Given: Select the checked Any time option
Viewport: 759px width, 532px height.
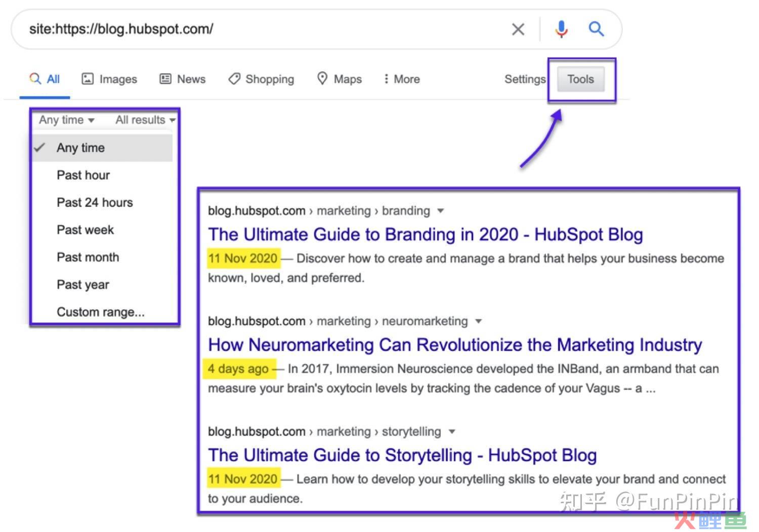Looking at the screenshot, I should pyautogui.click(x=102, y=148).
